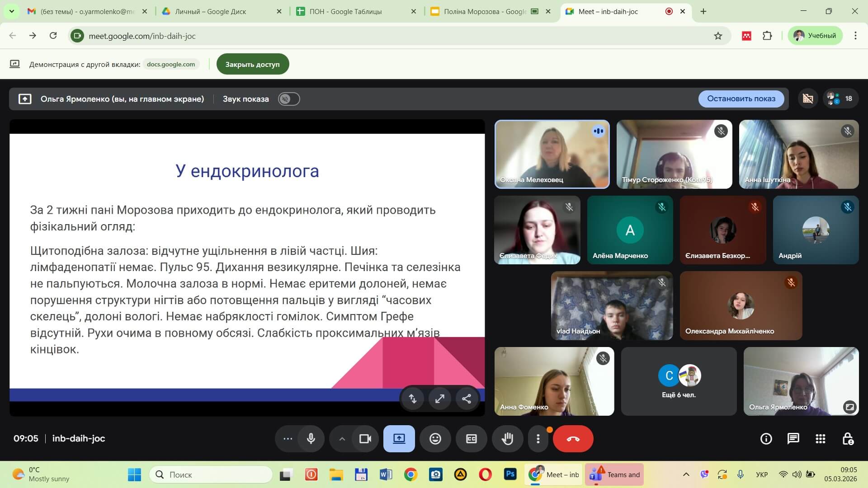
Task: Open the emoji reactions button
Action: (x=435, y=439)
